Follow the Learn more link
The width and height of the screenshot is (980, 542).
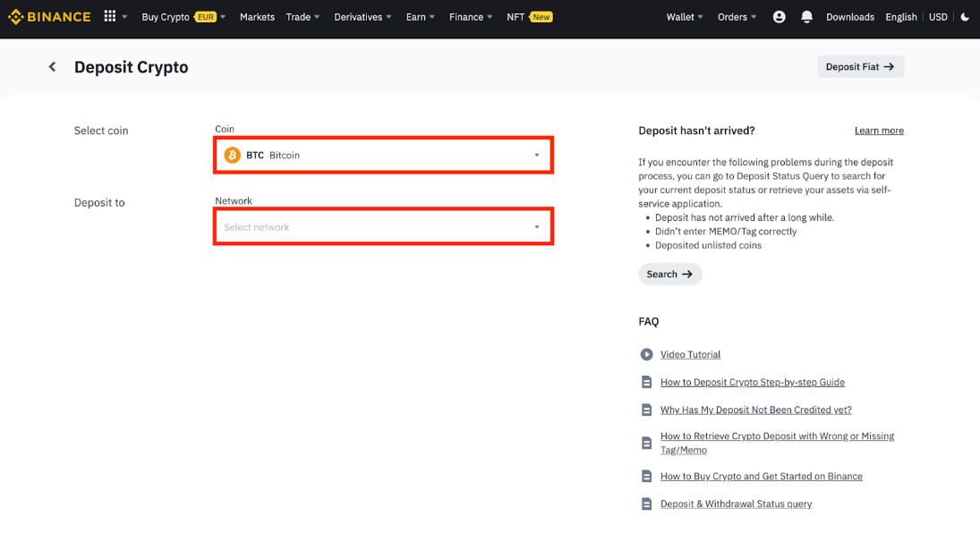pyautogui.click(x=878, y=131)
